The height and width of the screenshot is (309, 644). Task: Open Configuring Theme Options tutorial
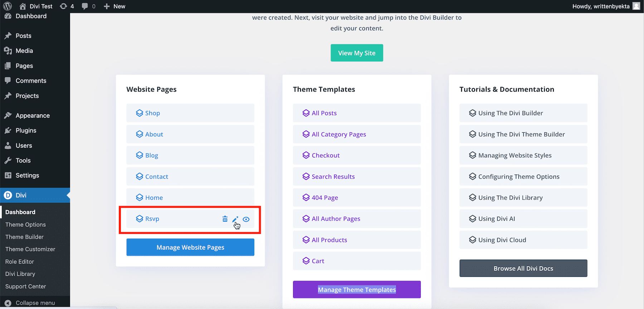click(x=523, y=176)
